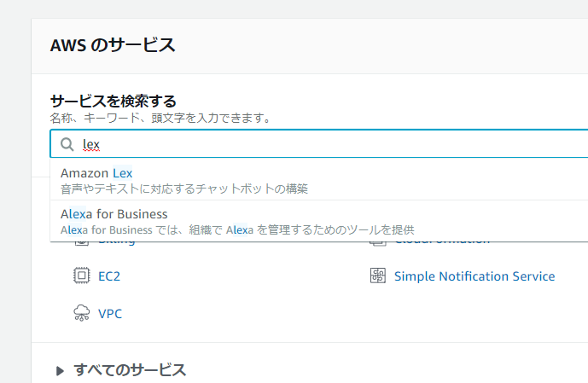
Task: Click the 名称、キーワード、頭文字を入力できます hint text
Action: pyautogui.click(x=160, y=119)
